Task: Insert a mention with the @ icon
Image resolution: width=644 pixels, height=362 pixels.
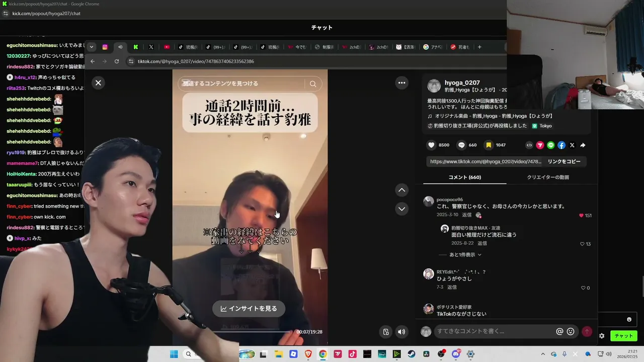Action: (x=559, y=331)
